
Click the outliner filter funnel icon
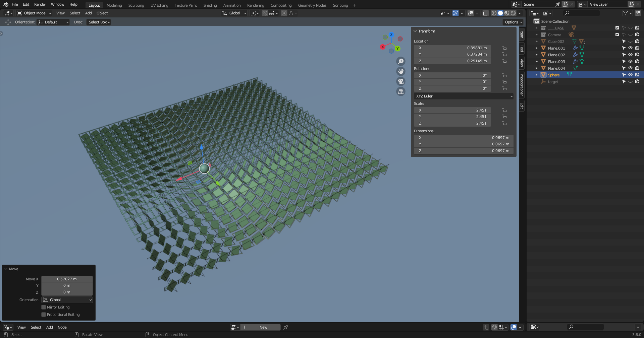(x=626, y=13)
